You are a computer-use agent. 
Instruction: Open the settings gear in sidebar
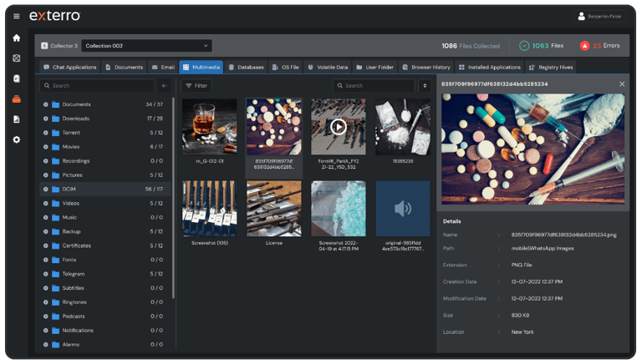(17, 140)
